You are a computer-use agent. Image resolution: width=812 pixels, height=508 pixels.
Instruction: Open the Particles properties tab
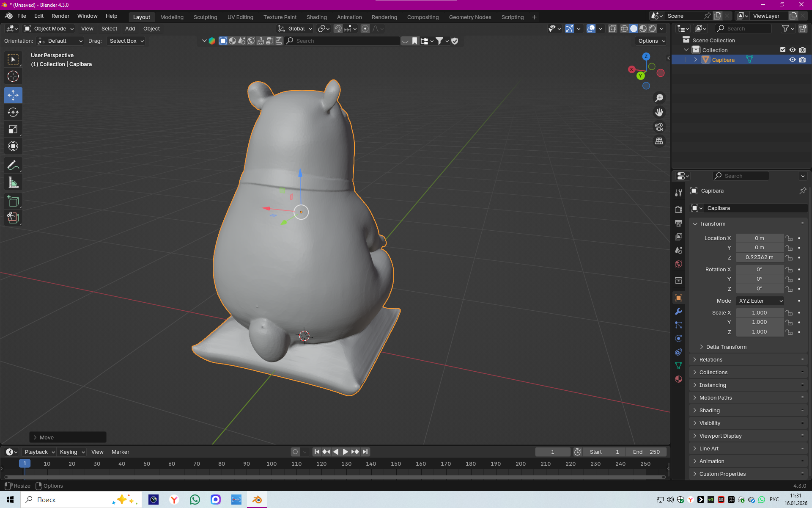pyautogui.click(x=679, y=325)
